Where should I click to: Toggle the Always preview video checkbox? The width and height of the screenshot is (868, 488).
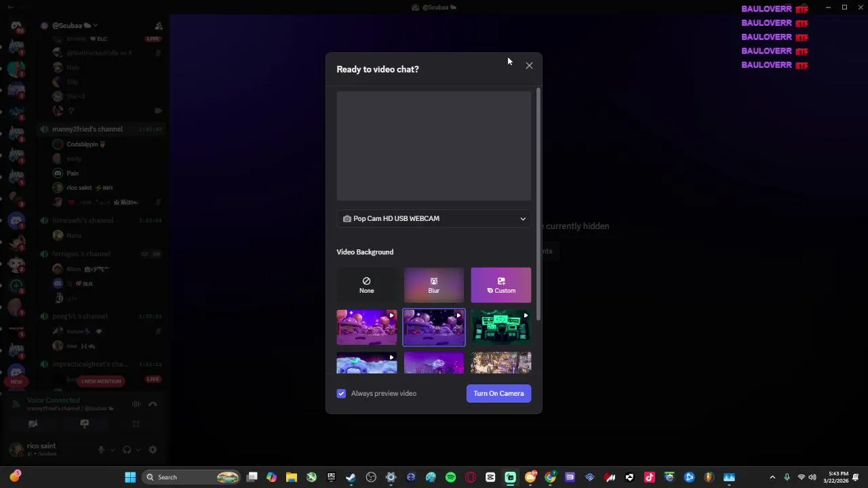point(341,393)
